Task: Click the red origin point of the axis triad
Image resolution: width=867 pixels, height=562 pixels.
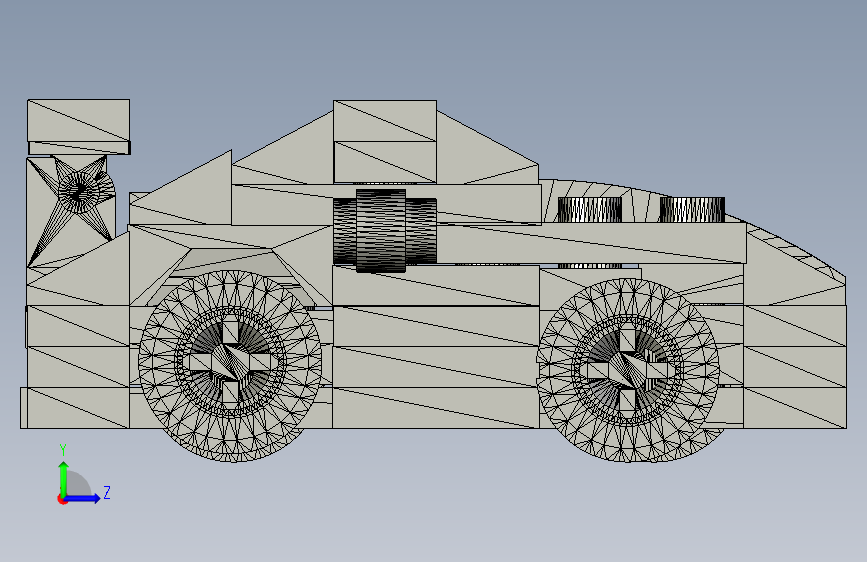Action: 62,499
